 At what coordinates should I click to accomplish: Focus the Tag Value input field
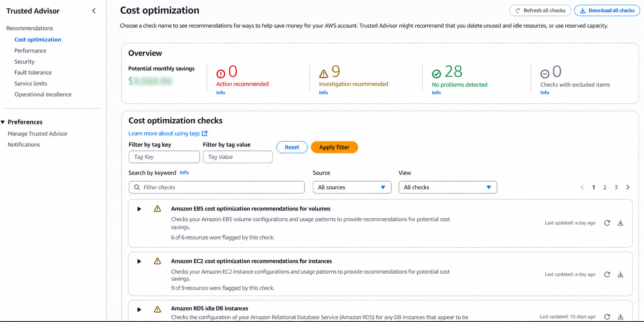click(x=238, y=157)
